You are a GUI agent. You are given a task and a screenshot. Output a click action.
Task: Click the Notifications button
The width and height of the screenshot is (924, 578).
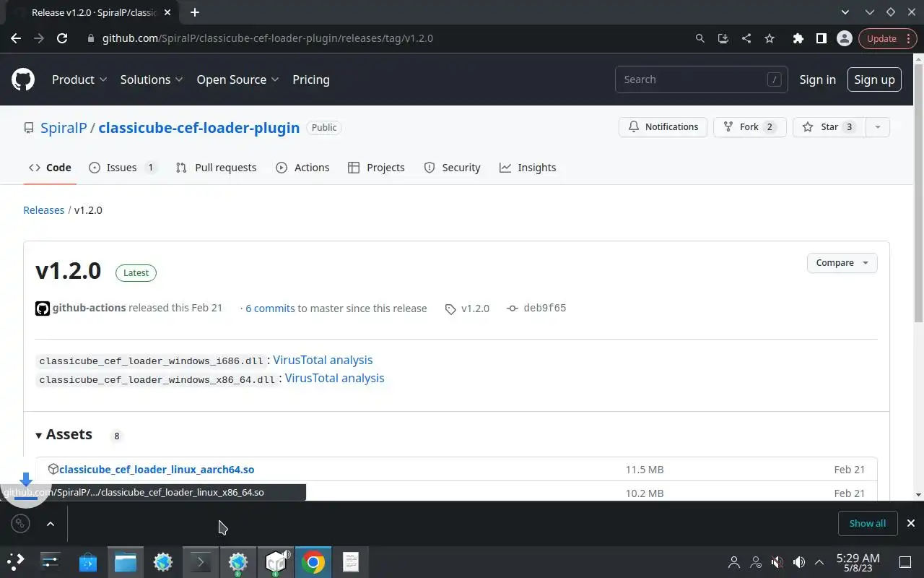coord(663,127)
